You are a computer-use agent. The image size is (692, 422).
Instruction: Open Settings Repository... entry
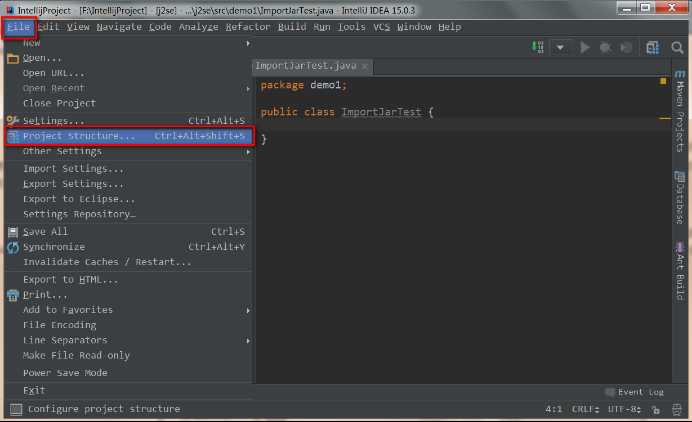[129, 214]
